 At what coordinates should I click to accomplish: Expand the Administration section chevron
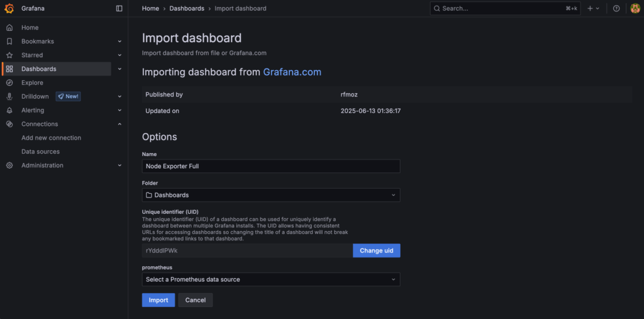coord(119,165)
